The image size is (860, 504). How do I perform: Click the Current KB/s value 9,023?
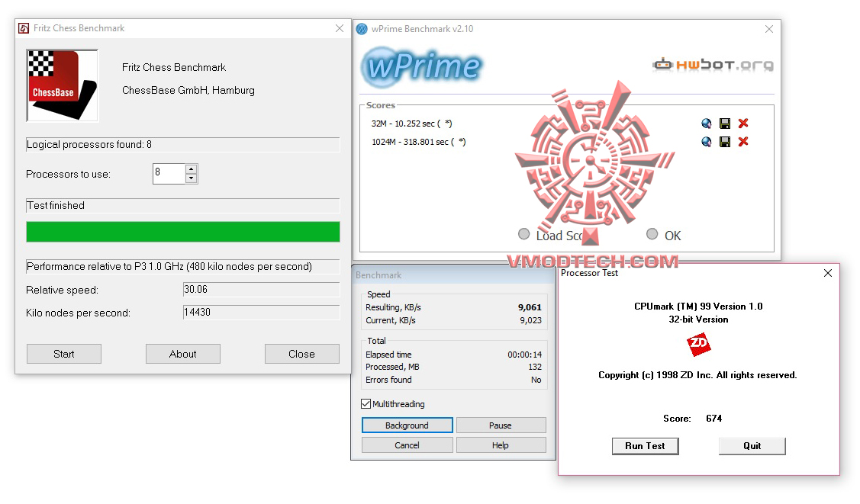(531, 320)
